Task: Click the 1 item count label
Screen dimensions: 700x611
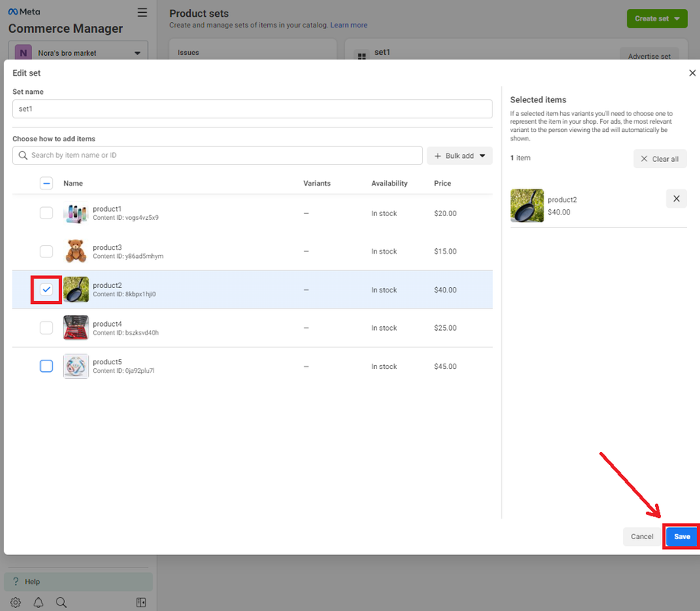Action: pos(520,157)
